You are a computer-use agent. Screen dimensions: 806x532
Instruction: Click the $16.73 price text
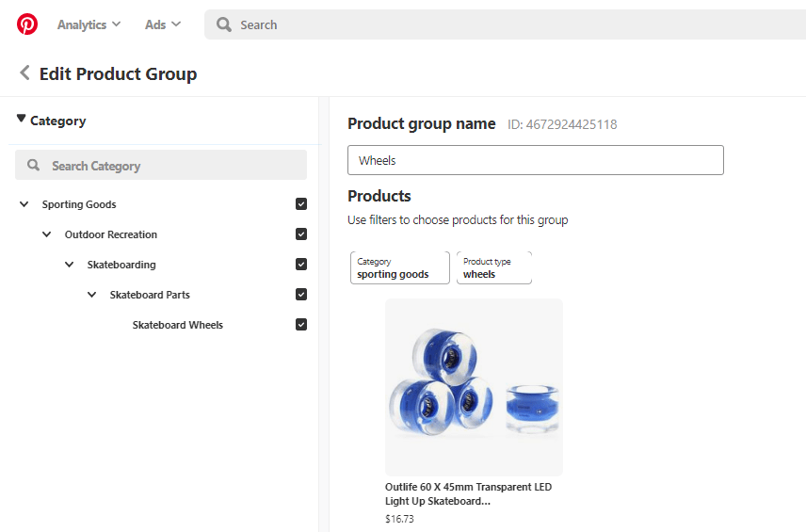click(399, 519)
